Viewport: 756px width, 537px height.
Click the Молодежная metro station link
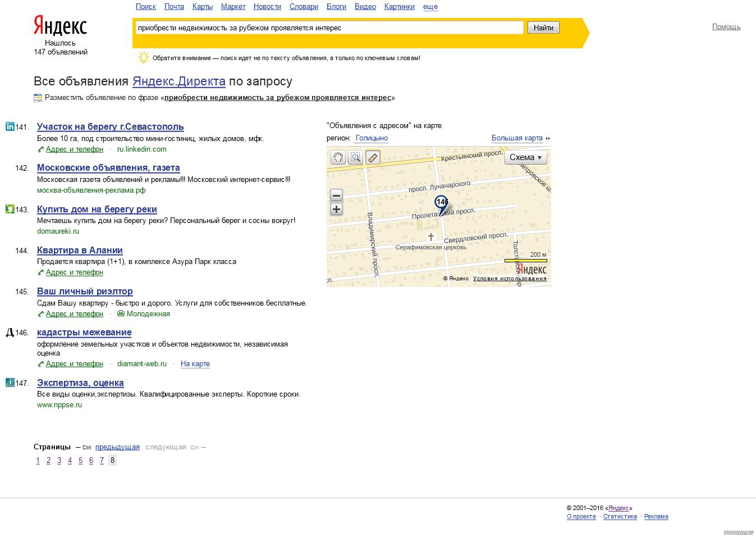[x=148, y=314]
